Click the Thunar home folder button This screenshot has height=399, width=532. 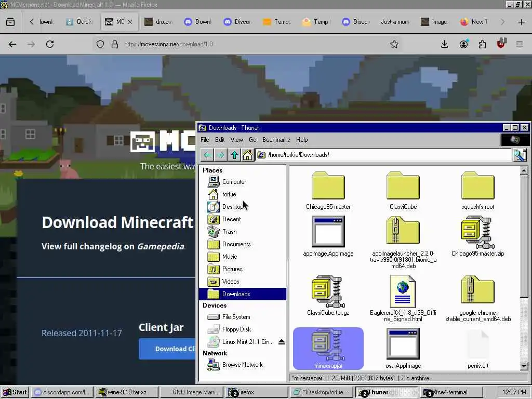[x=247, y=155]
